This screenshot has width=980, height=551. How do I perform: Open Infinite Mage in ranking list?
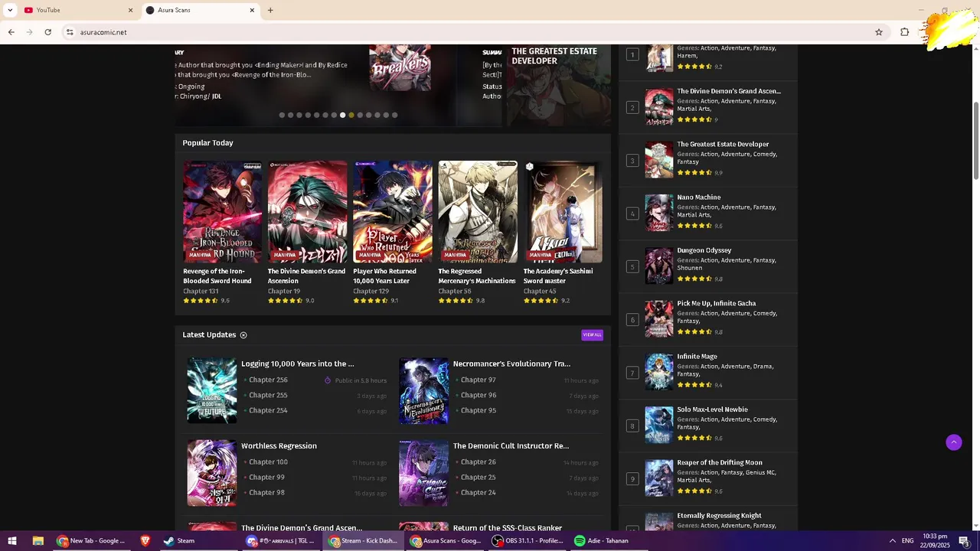[697, 356]
